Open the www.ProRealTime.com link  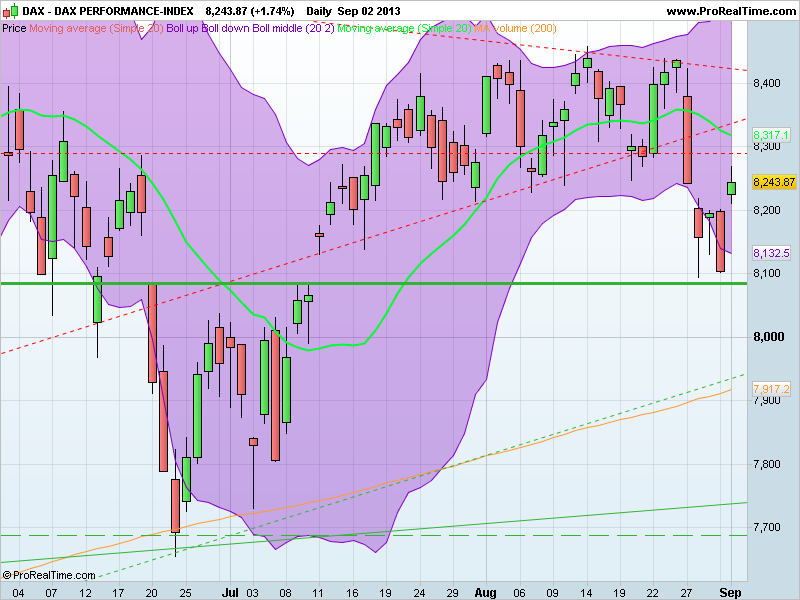click(731, 11)
